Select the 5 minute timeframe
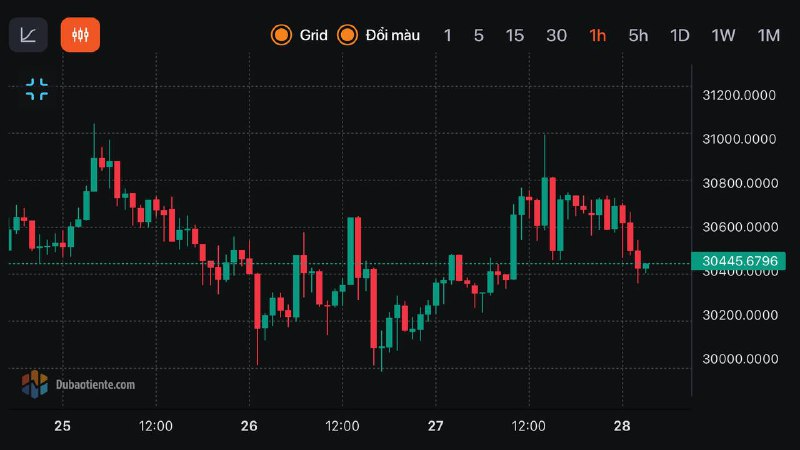Viewport: 800px width, 450px height. [x=479, y=35]
